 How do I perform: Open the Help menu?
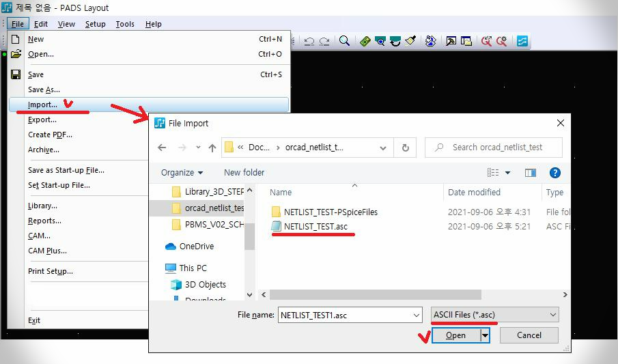(x=154, y=24)
